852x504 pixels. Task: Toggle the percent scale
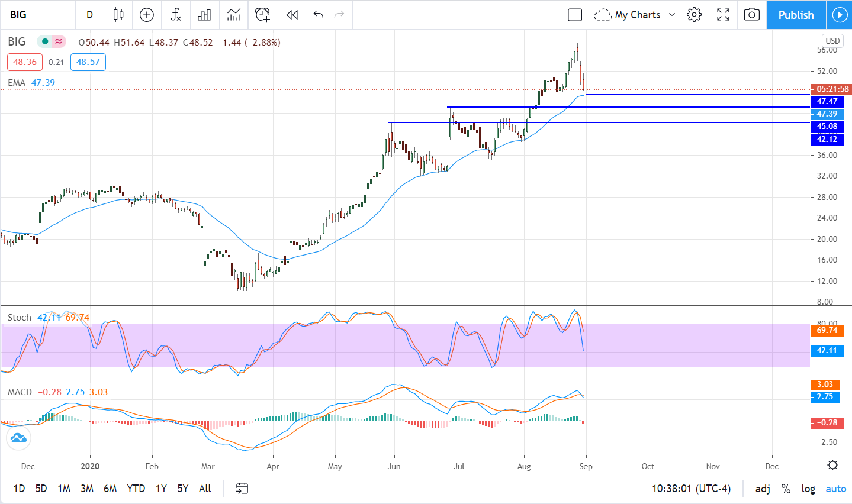click(786, 489)
